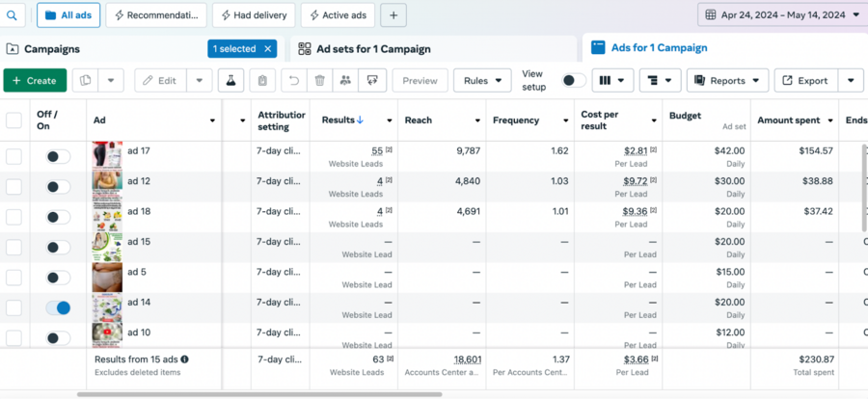
Task: Open the Rules dropdown
Action: coord(482,81)
